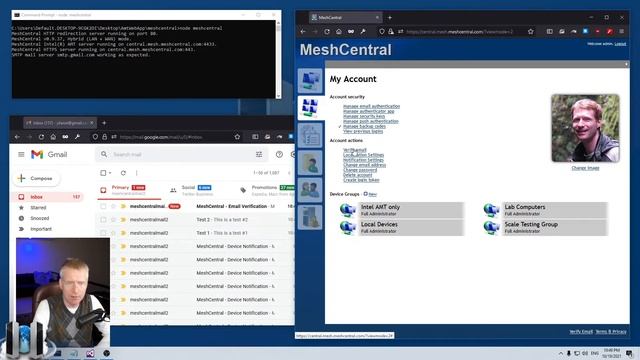The width and height of the screenshot is (640, 360).
Task: Open Windows notification center icon in taskbar
Action: point(629,353)
